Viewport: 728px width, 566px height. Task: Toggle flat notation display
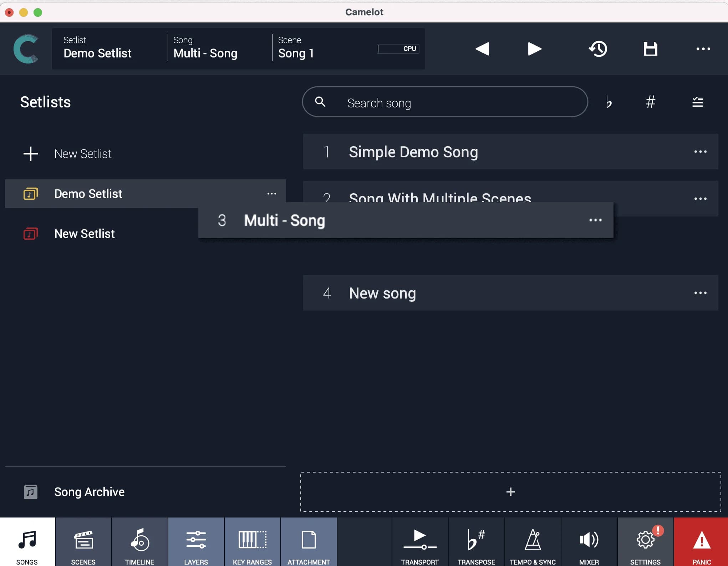pyautogui.click(x=609, y=102)
